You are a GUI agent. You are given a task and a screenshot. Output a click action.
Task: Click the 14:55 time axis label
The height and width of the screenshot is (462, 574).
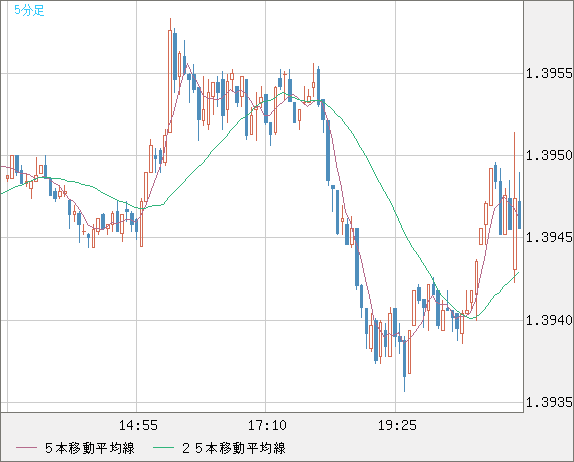tap(138, 425)
